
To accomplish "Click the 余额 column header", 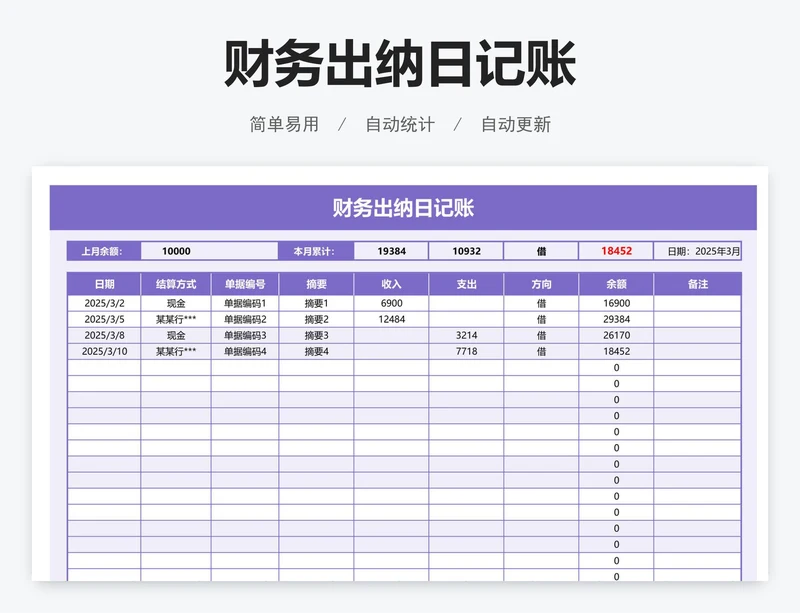I will [x=616, y=284].
